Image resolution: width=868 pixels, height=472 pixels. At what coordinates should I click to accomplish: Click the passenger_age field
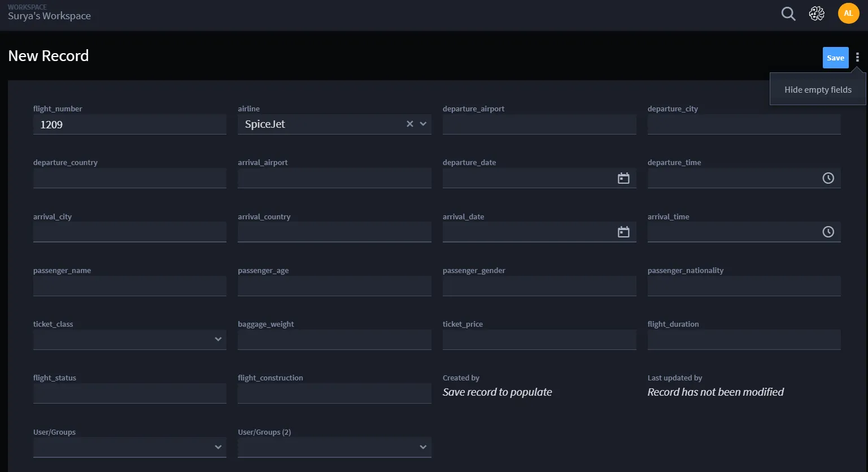point(334,286)
